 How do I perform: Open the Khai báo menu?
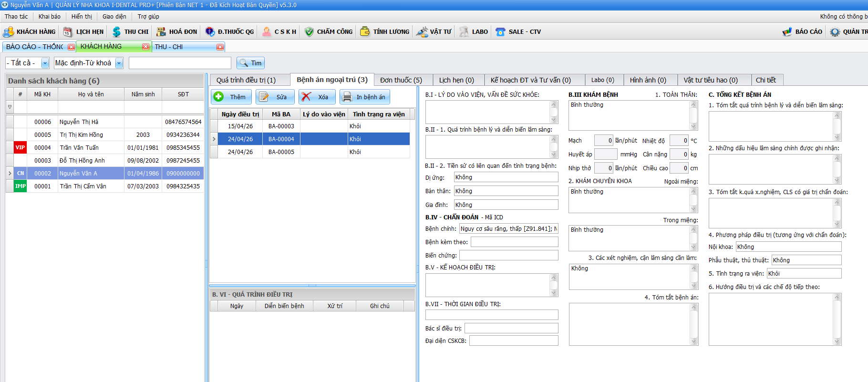(x=50, y=17)
